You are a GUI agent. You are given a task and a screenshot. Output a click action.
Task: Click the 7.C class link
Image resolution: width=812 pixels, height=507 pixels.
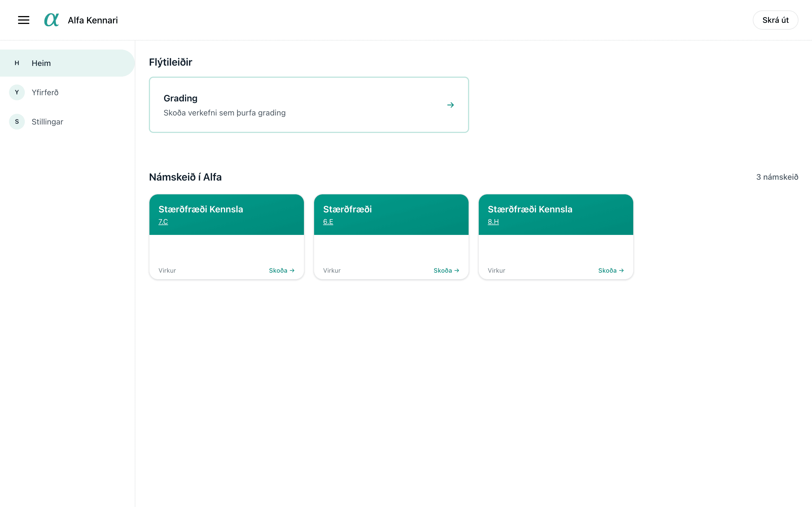(163, 222)
